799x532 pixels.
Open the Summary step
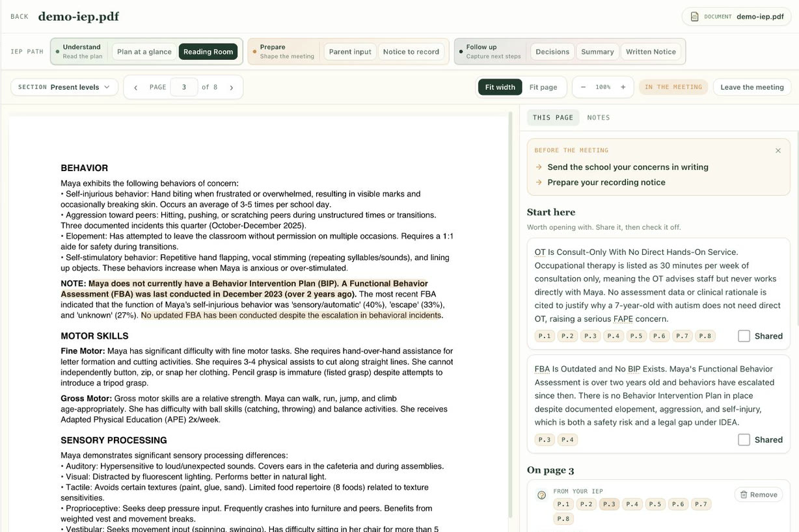[597, 52]
